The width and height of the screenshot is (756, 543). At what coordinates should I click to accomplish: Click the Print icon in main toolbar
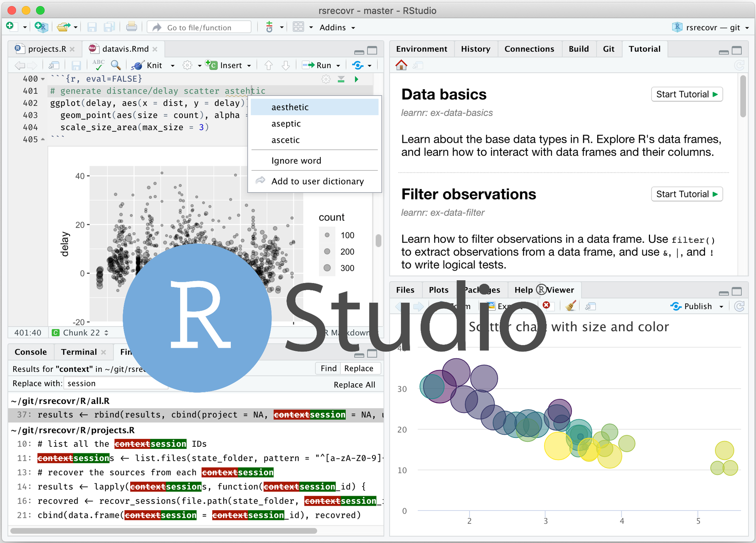[131, 27]
